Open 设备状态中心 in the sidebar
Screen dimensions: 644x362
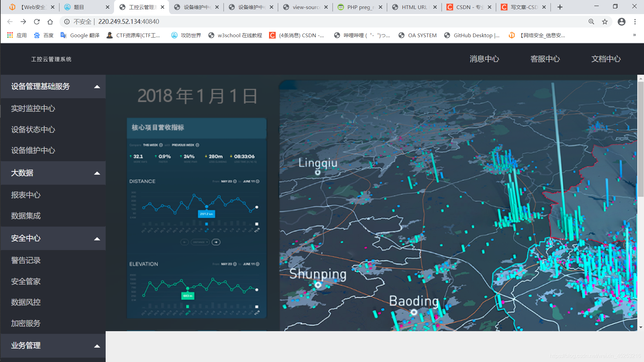[33, 130]
